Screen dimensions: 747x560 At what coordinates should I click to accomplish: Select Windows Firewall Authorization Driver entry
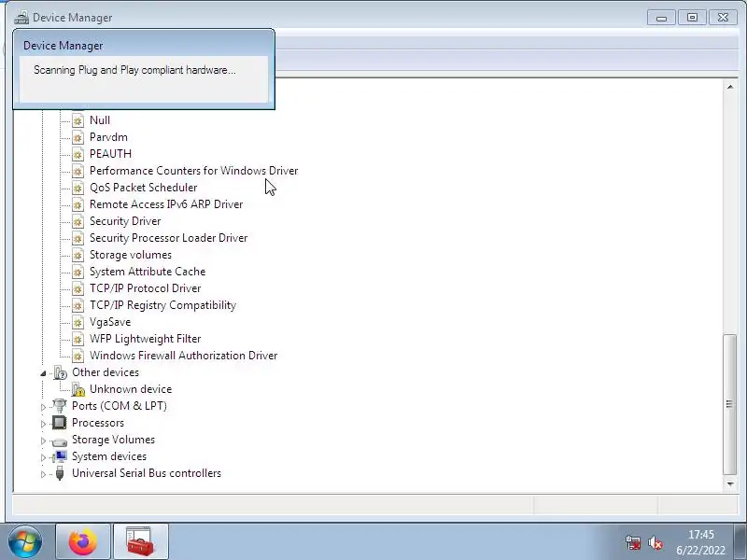(183, 356)
